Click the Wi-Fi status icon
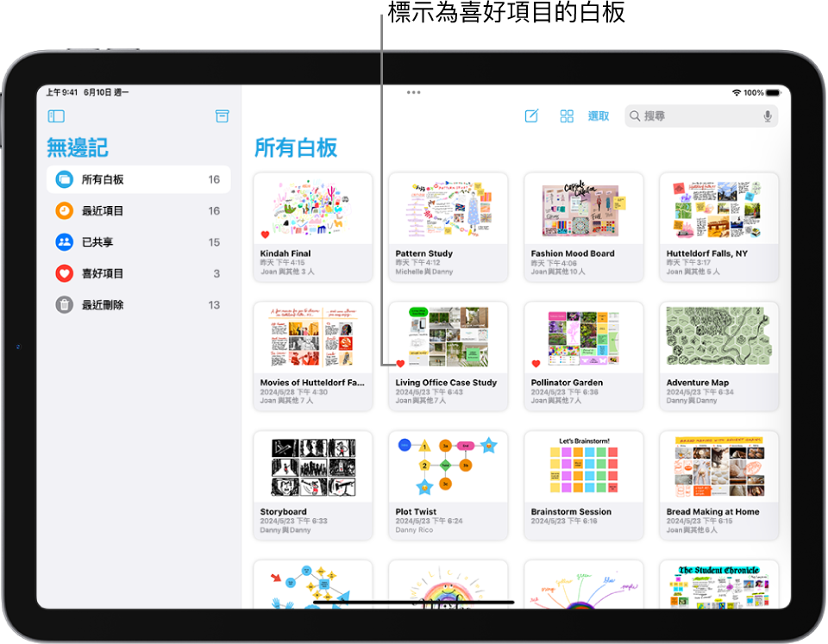828x644 pixels. point(736,93)
